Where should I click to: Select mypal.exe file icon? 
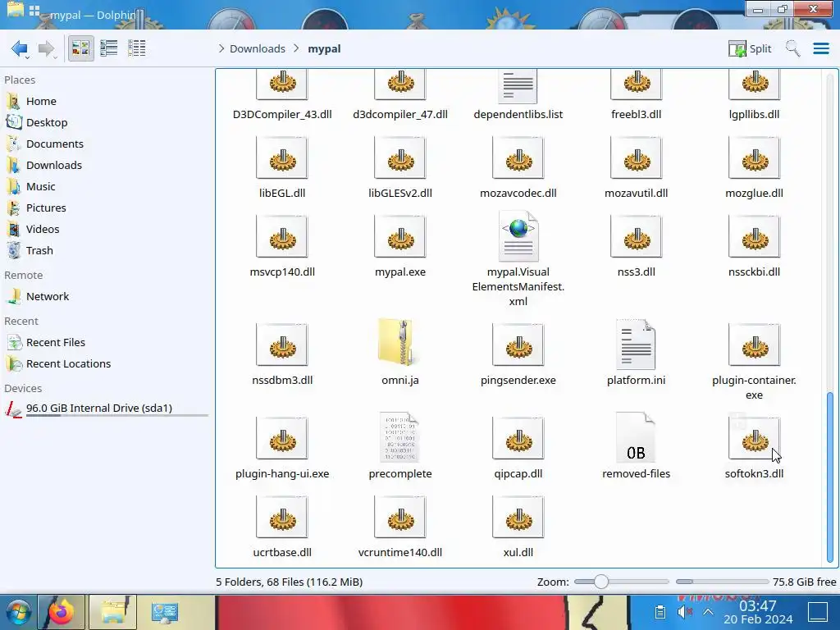tap(400, 236)
